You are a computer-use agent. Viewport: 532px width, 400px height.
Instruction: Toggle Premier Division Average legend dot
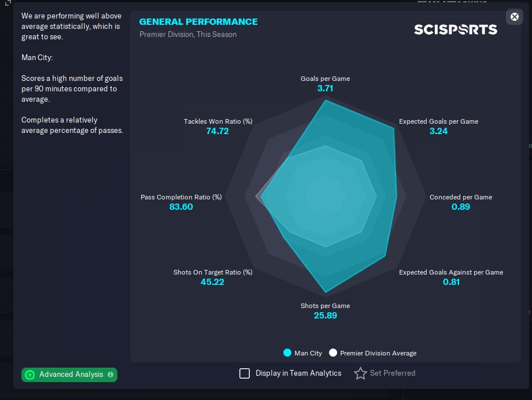[332, 353]
